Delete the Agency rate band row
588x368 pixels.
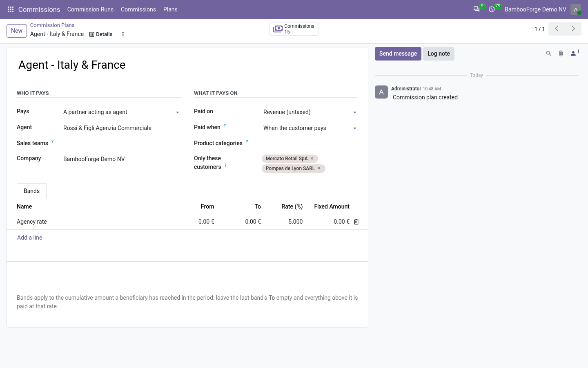tap(356, 222)
